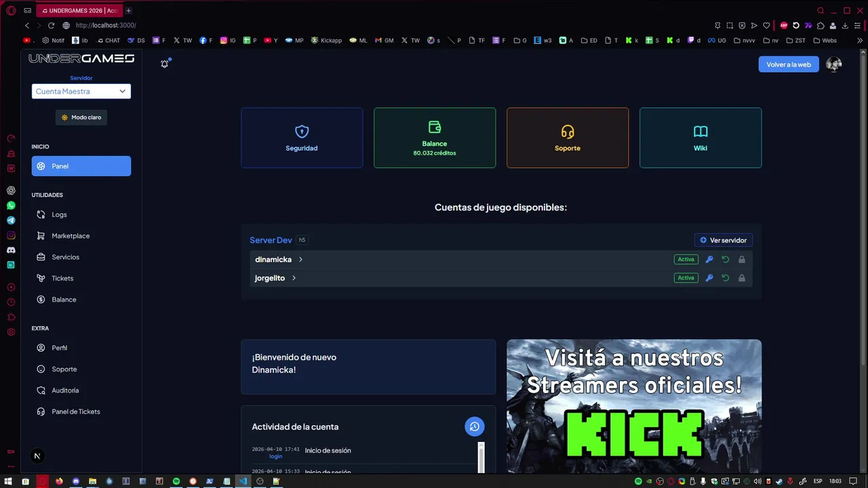
Task: Open Windows Start menu
Action: tap(7, 481)
